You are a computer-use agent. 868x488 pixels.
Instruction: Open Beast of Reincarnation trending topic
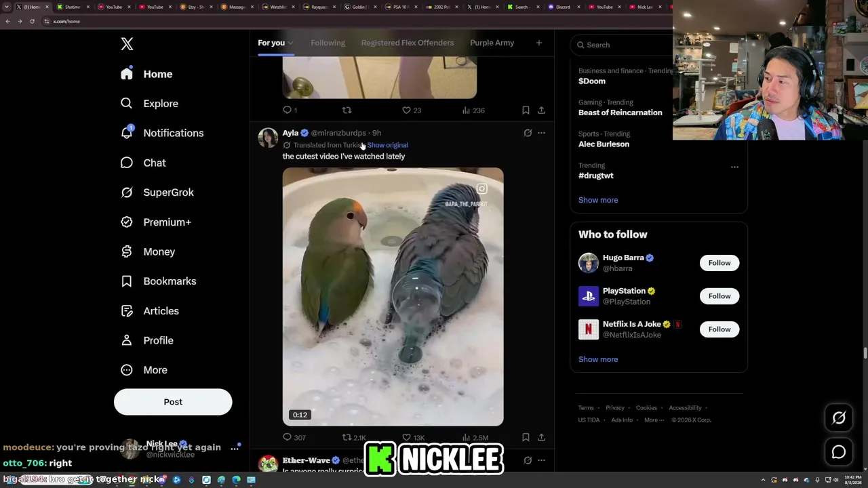(620, 113)
